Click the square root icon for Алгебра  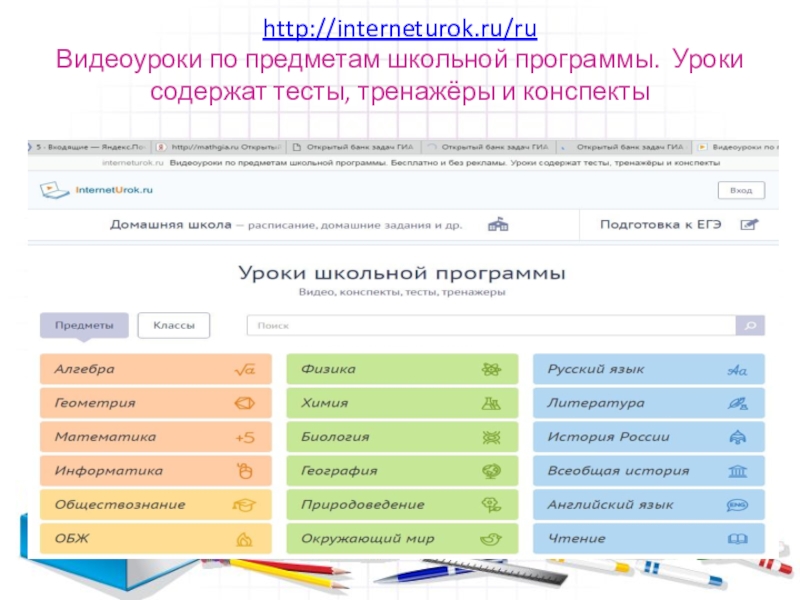[x=245, y=369]
